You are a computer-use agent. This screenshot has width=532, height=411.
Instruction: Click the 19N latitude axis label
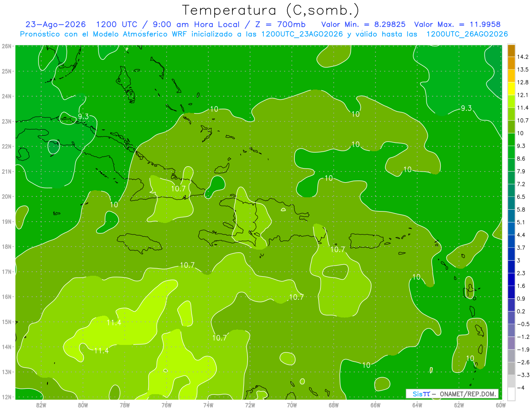7,221
